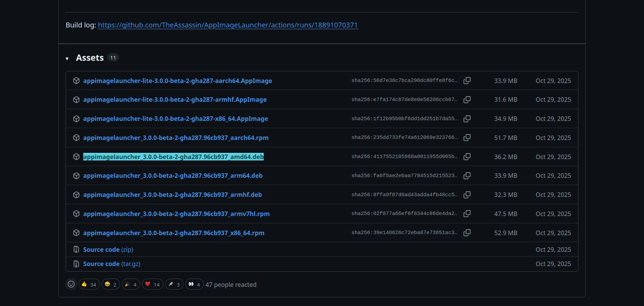Click sha256 hash text starting 56d7e38c
Image resolution: width=644 pixels, height=306 pixels.
[404, 81]
